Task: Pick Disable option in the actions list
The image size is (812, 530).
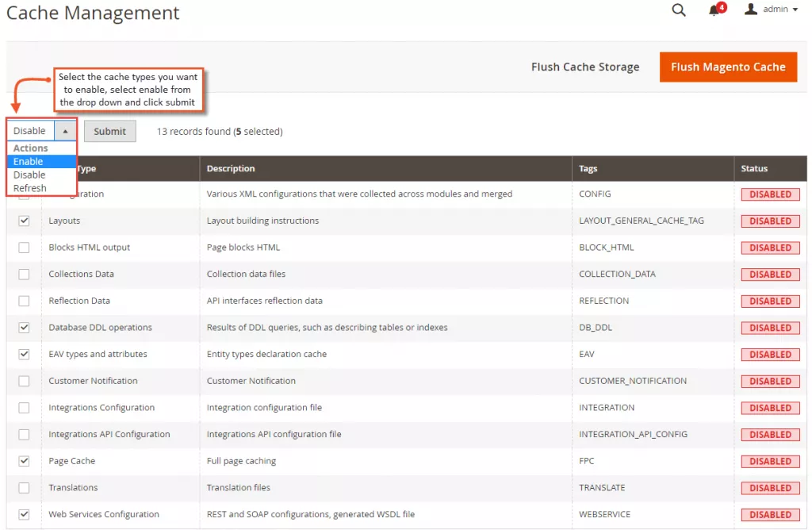Action: 29,175
